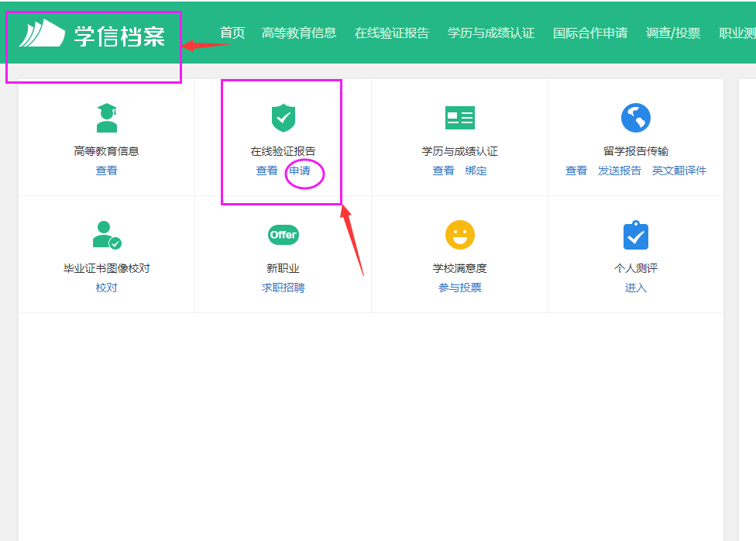
Task: Click 求职招聘 under 新职业
Action: point(283,288)
